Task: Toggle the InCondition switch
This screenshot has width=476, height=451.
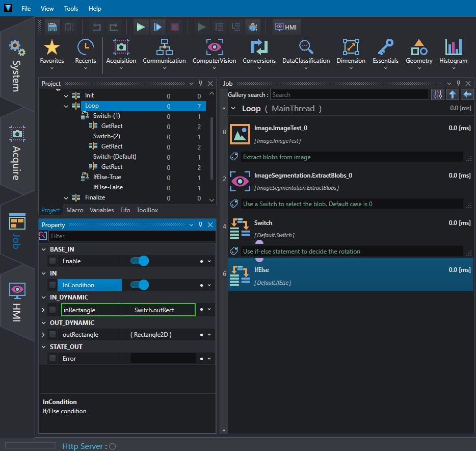Action: [x=140, y=285]
